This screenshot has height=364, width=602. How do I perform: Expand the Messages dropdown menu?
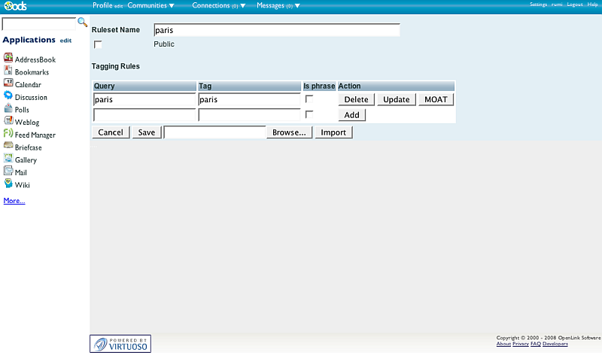coord(278,5)
